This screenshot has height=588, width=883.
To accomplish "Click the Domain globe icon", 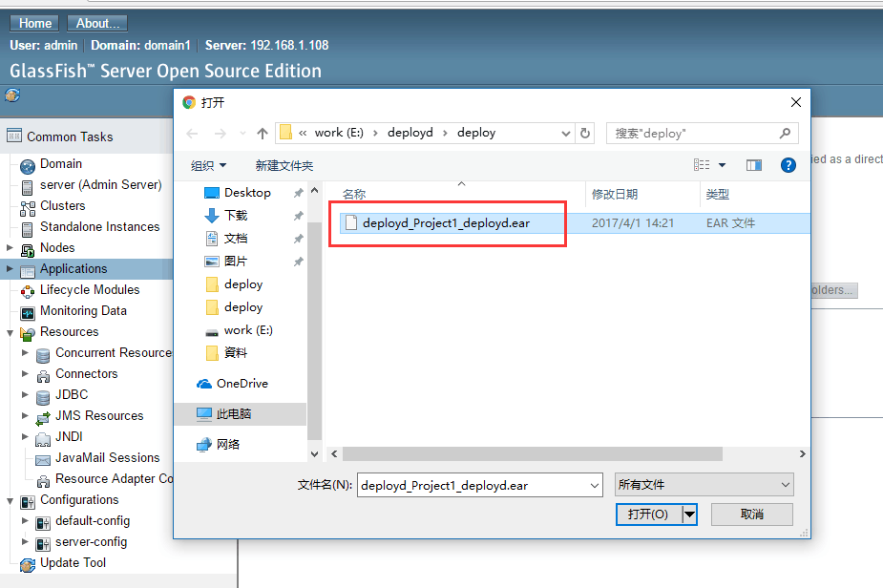I will pos(27,166).
